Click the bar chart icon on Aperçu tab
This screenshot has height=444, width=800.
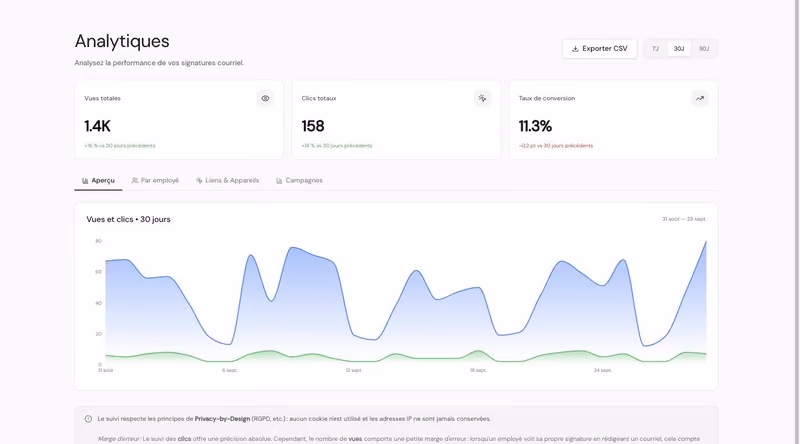[85, 181]
